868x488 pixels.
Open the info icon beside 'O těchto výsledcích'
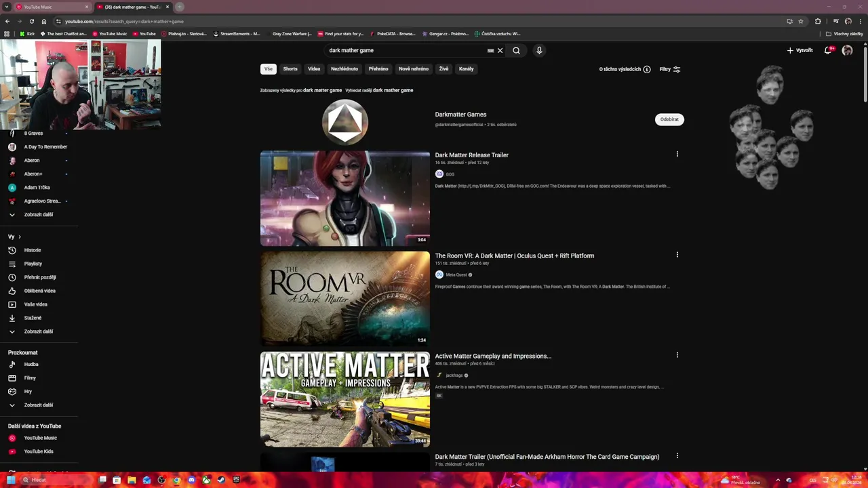(x=647, y=69)
